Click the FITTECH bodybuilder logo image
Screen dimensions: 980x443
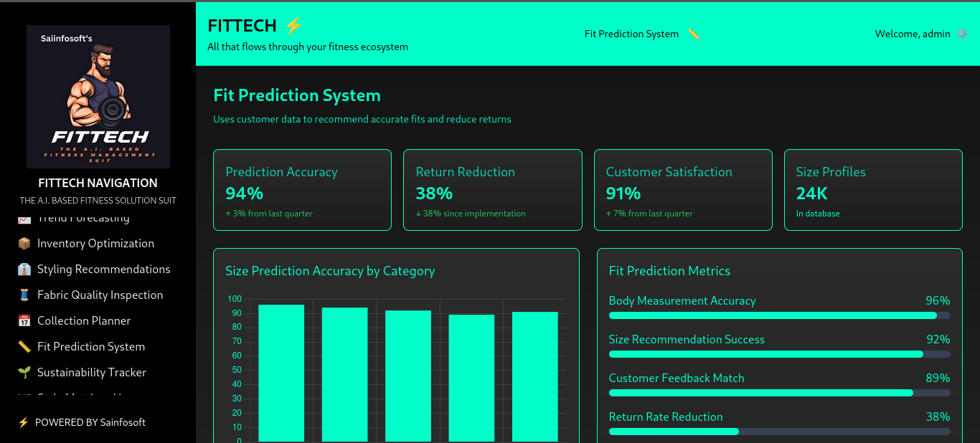(98, 97)
